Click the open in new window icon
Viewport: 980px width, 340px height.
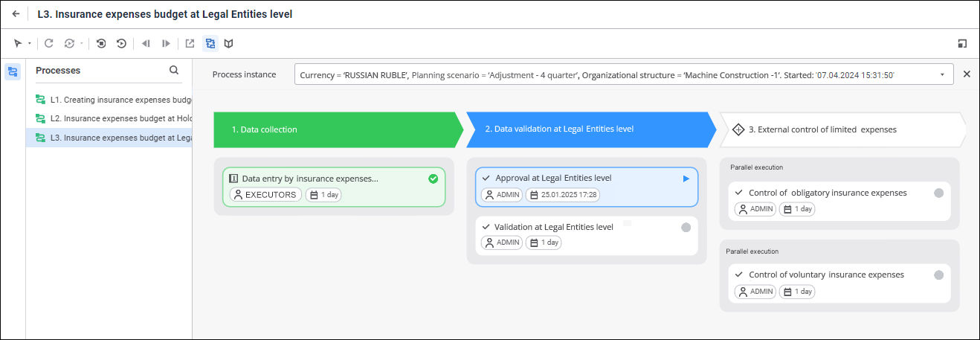190,44
